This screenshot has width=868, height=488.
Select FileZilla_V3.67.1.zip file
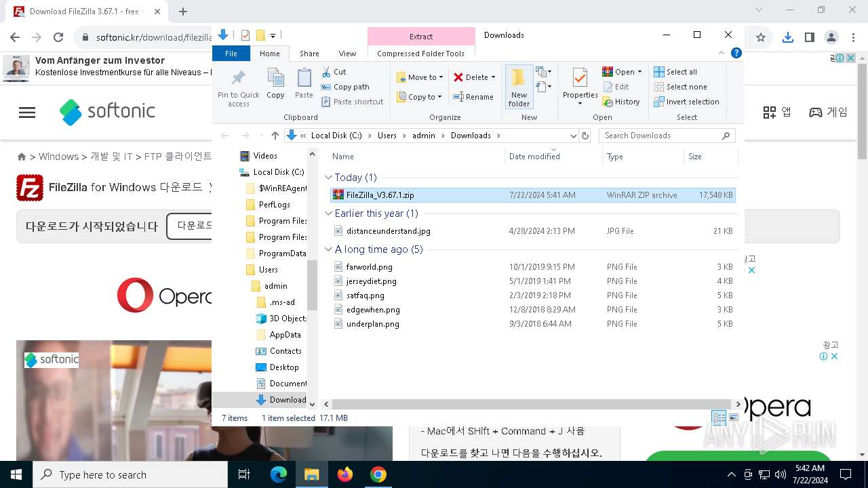tap(532, 195)
